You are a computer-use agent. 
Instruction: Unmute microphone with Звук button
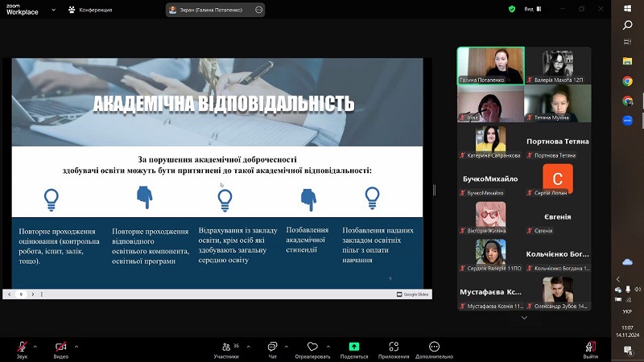tap(23, 350)
